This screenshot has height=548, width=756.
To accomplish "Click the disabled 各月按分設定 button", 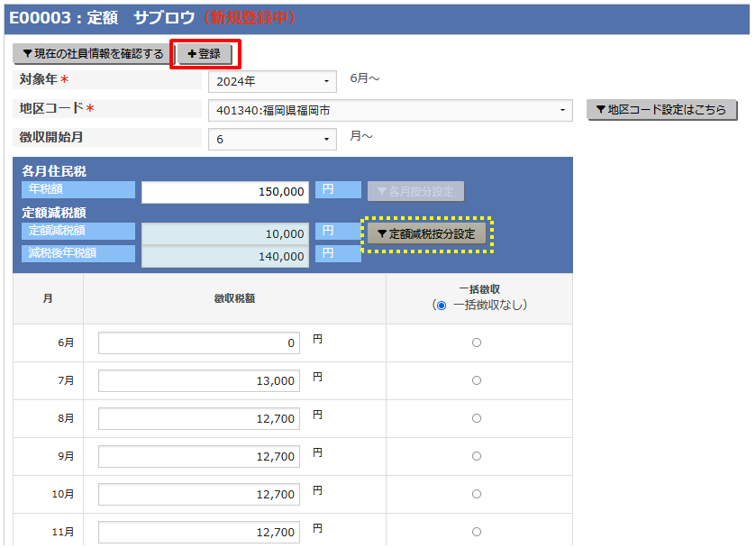I will coord(415,192).
